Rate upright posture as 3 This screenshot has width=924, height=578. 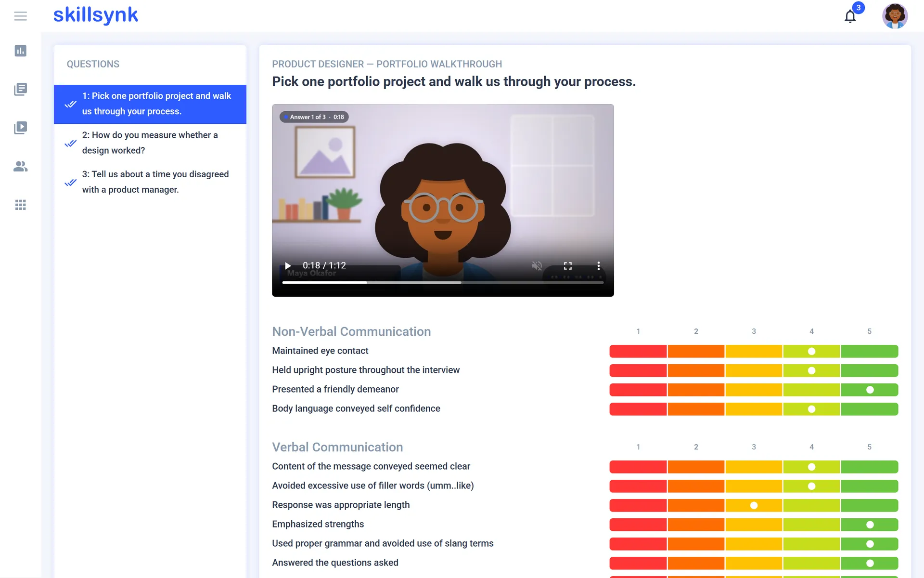pos(754,370)
